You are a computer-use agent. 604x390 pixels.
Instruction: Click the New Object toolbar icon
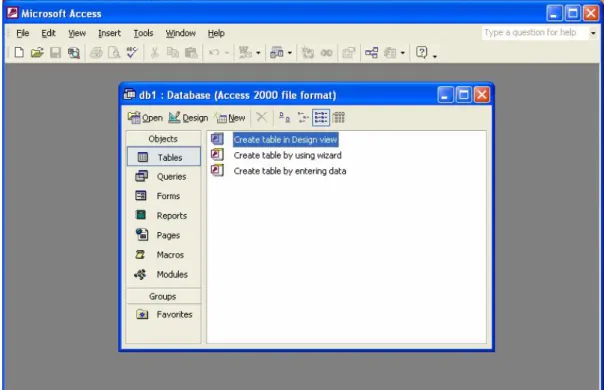390,52
